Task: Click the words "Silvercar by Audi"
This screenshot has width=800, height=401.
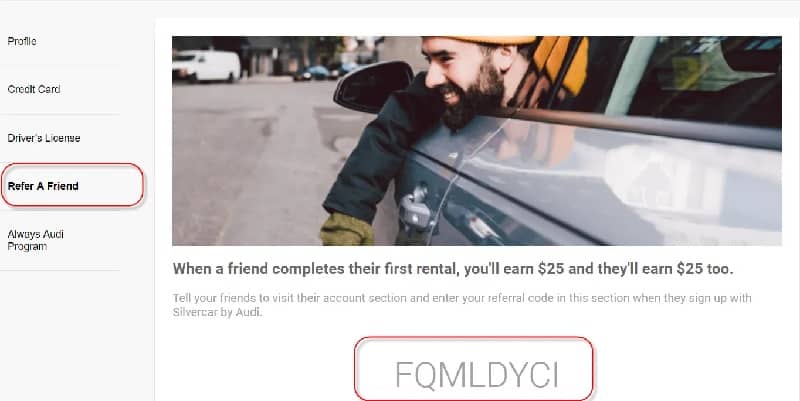Action: [217, 312]
